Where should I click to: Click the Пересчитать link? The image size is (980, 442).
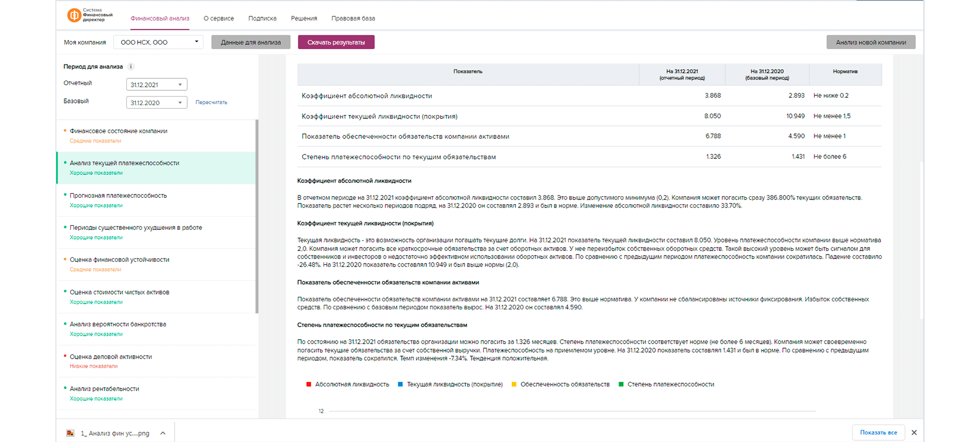[211, 102]
